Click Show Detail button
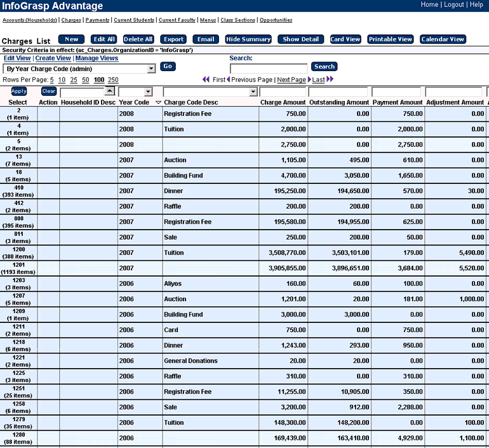The width and height of the screenshot is (489, 448). click(x=300, y=39)
